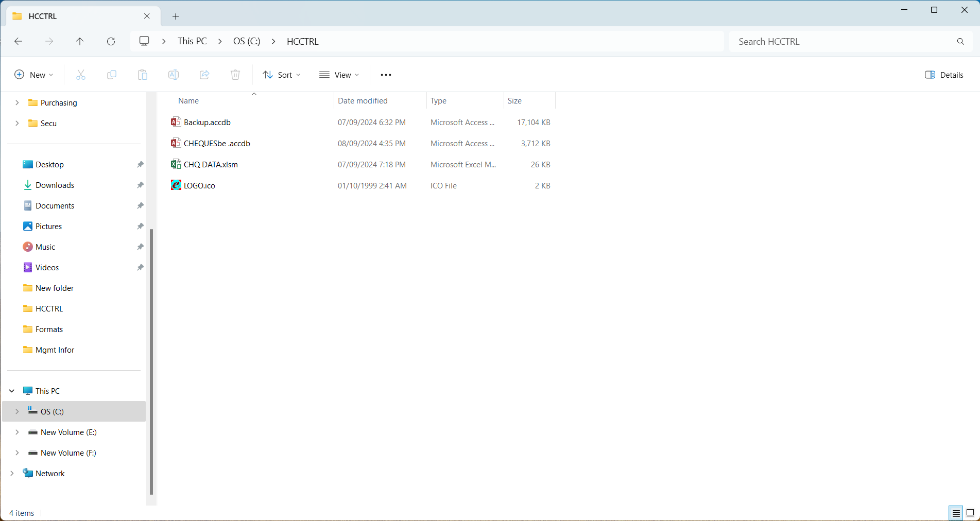Refresh the current folder view
Image resolution: width=980 pixels, height=521 pixels.
click(111, 42)
